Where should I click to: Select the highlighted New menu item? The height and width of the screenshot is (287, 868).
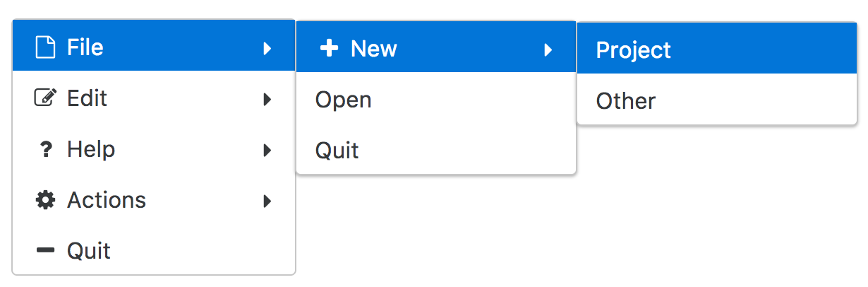click(436, 48)
